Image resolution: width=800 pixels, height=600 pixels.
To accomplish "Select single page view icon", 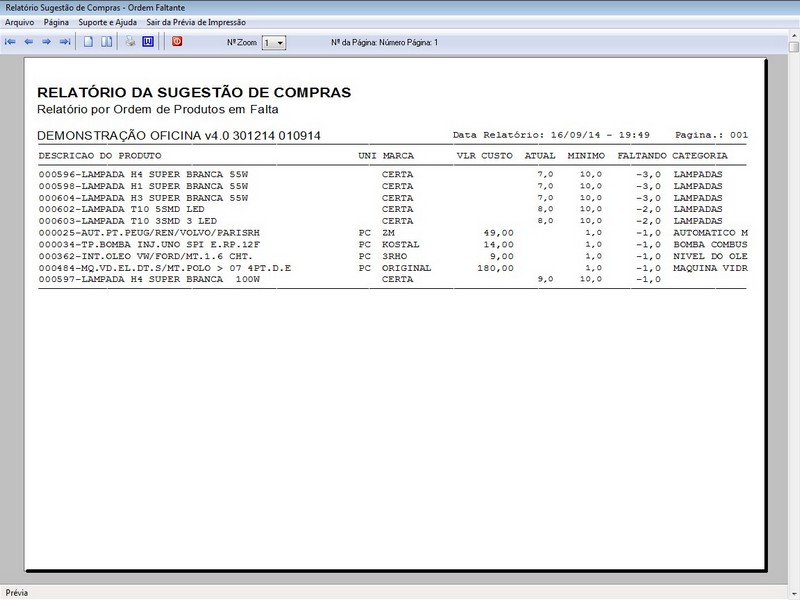I will tap(88, 42).
